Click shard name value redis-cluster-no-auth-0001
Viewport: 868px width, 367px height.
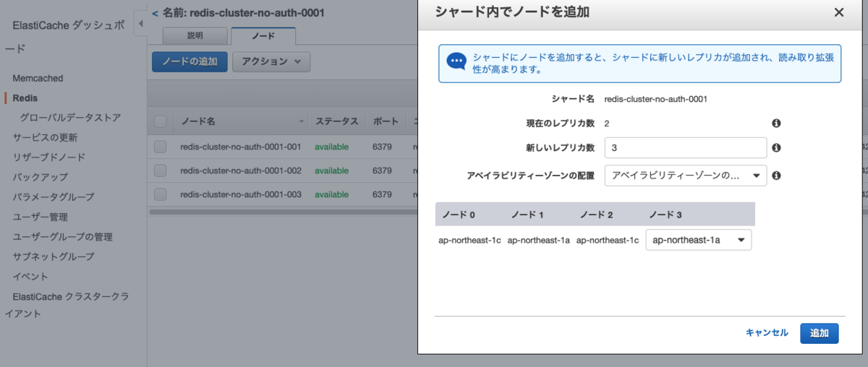tap(655, 99)
